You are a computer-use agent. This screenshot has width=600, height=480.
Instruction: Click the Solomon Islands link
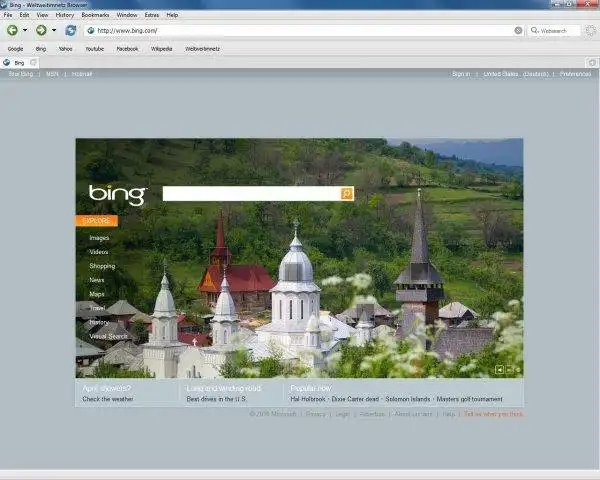click(408, 399)
